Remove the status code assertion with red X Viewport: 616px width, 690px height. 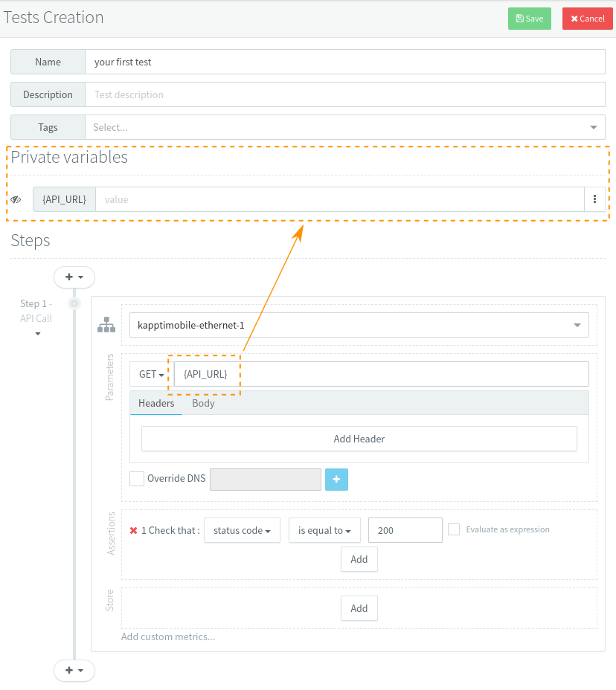pyautogui.click(x=134, y=530)
